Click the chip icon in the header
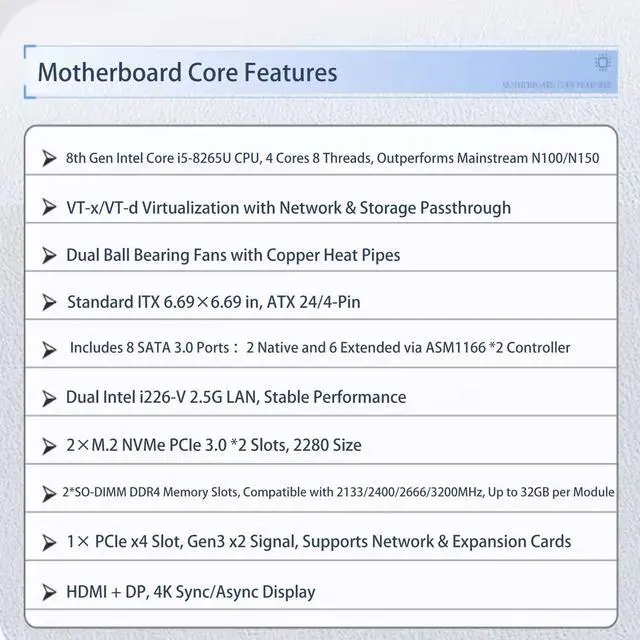Screen dimensions: 640x640 click(x=603, y=63)
